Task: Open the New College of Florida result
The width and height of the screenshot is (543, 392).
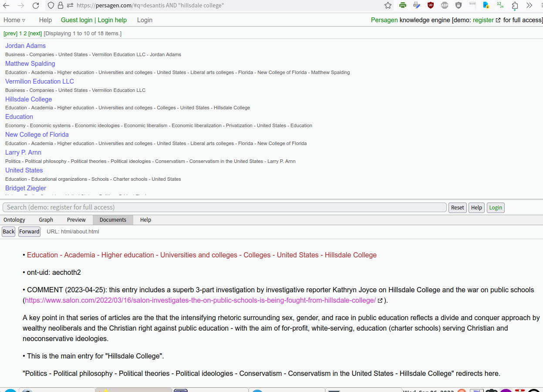Action: 37,135
